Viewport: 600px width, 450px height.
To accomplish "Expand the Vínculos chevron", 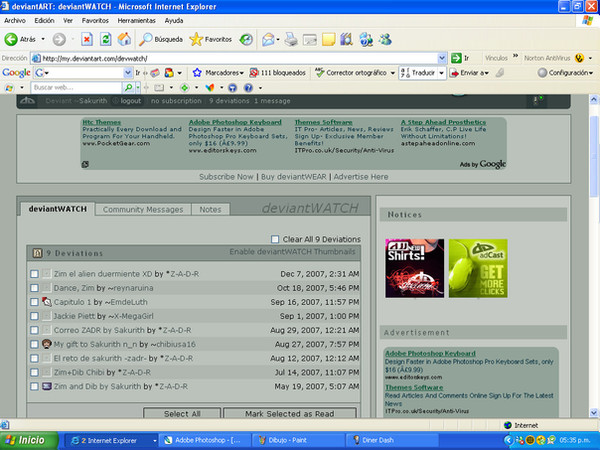I will 515,56.
